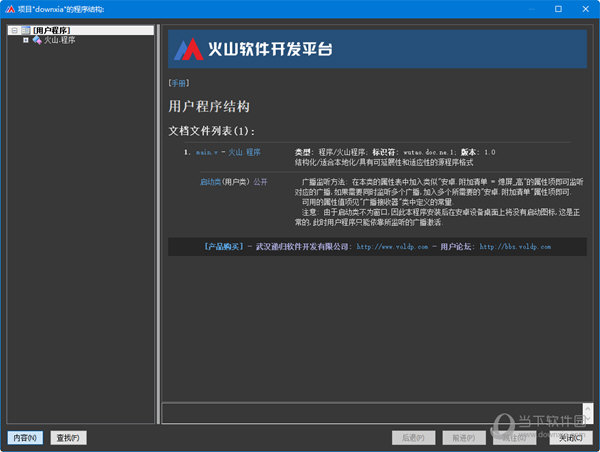Follow the [产品购买] purchase link
The height and width of the screenshot is (452, 600).
tap(224, 247)
